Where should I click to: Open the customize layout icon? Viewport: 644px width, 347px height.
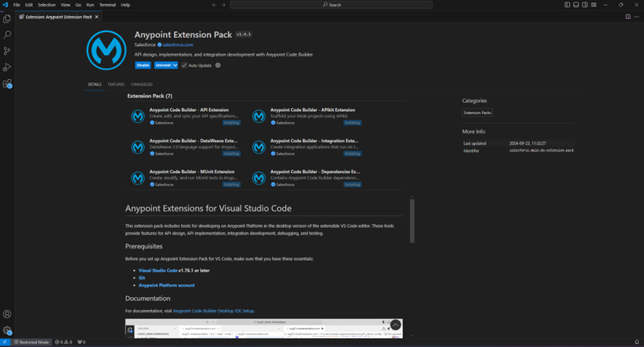click(x=594, y=5)
